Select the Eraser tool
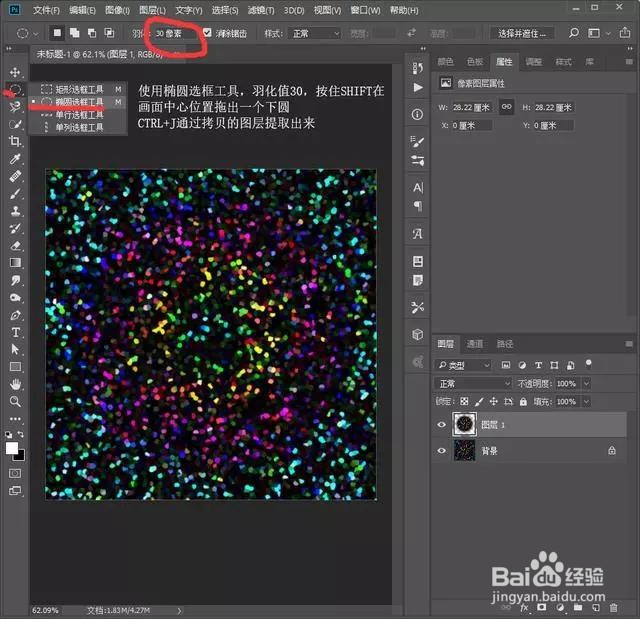This screenshot has width=640, height=619. tap(15, 245)
